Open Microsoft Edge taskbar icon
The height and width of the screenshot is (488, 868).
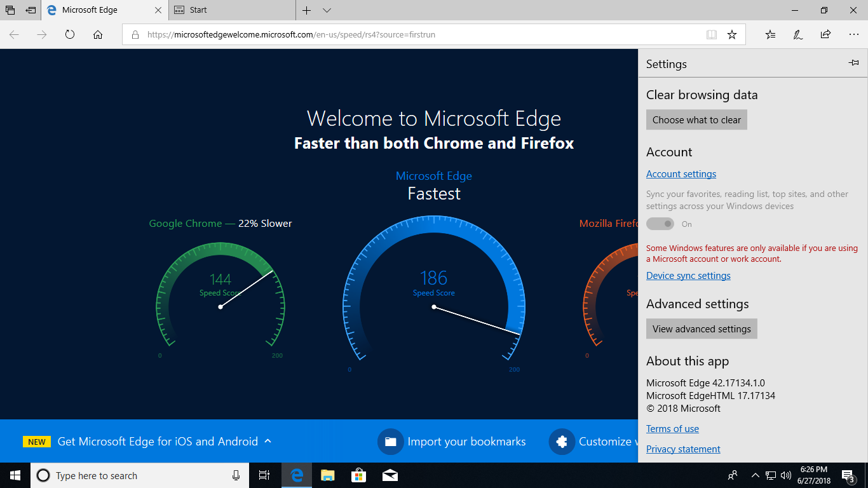point(297,475)
